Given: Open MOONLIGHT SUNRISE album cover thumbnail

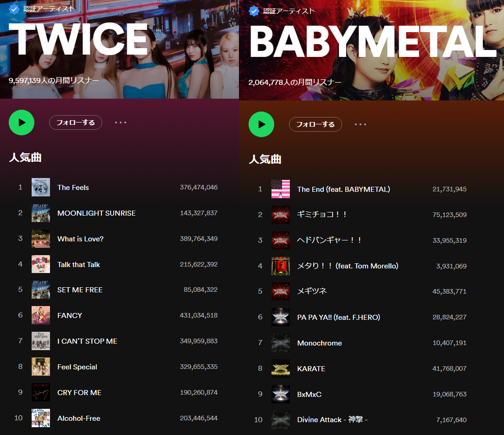Looking at the screenshot, I should [x=41, y=213].
